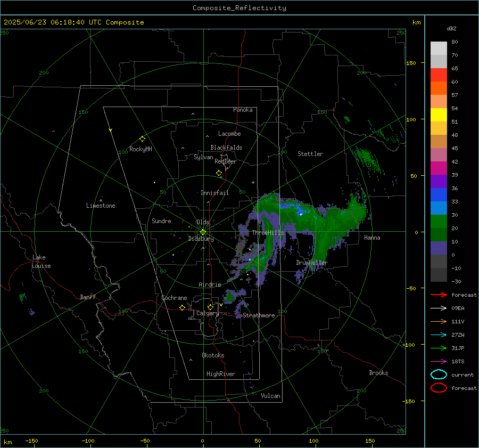Select the blue 33–36 dBZ legend band
Viewport: 479px width, 448px height.
(x=439, y=194)
